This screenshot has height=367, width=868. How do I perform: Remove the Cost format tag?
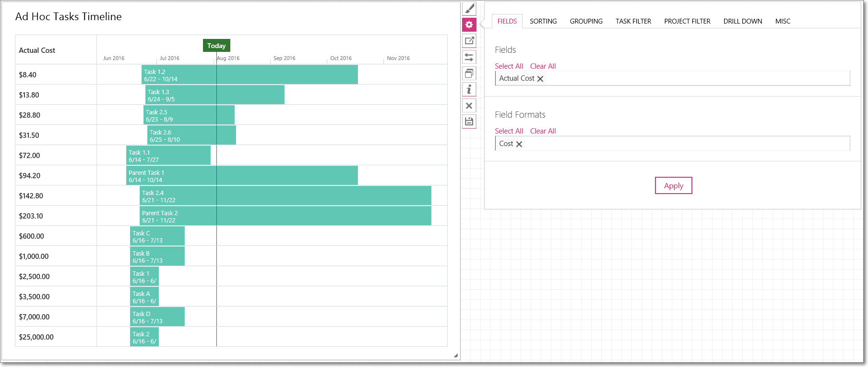tap(519, 144)
